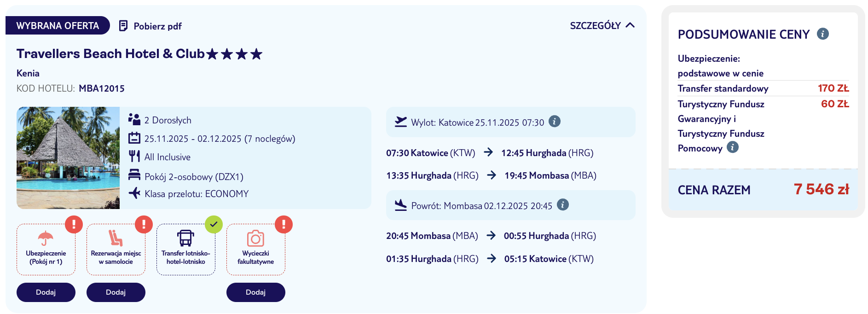Click the departure plane icon next to Wylot

point(400,122)
